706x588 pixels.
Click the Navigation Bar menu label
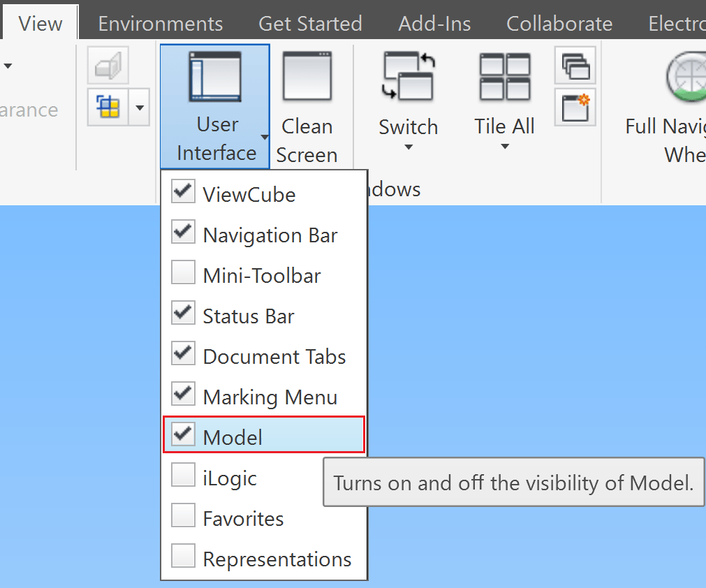click(270, 235)
